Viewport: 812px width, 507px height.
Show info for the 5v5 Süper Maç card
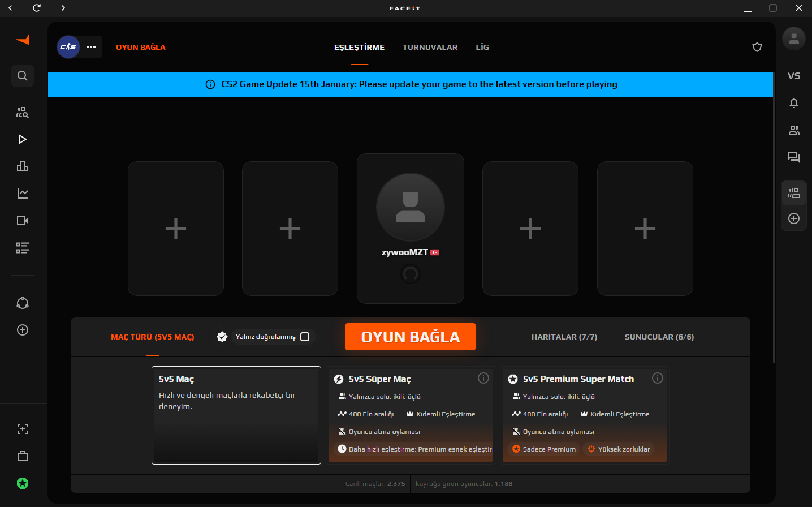483,378
